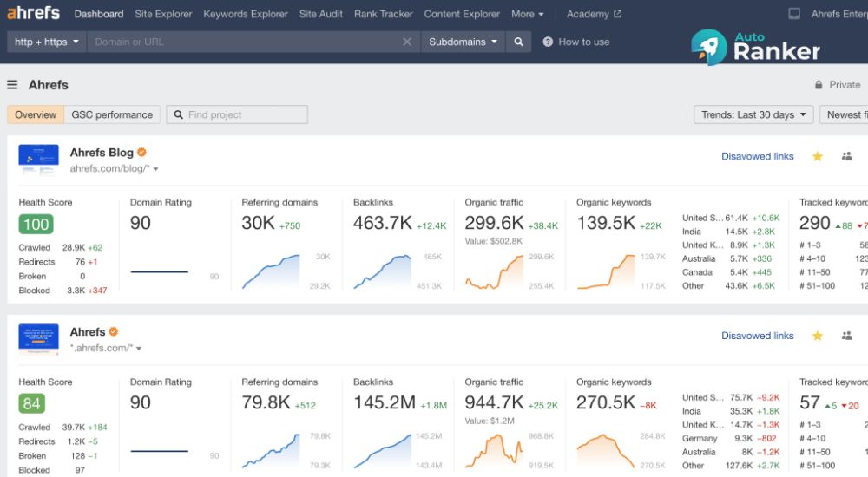Click Health Score 100 badge
Image resolution: width=868 pixels, height=477 pixels.
click(36, 224)
